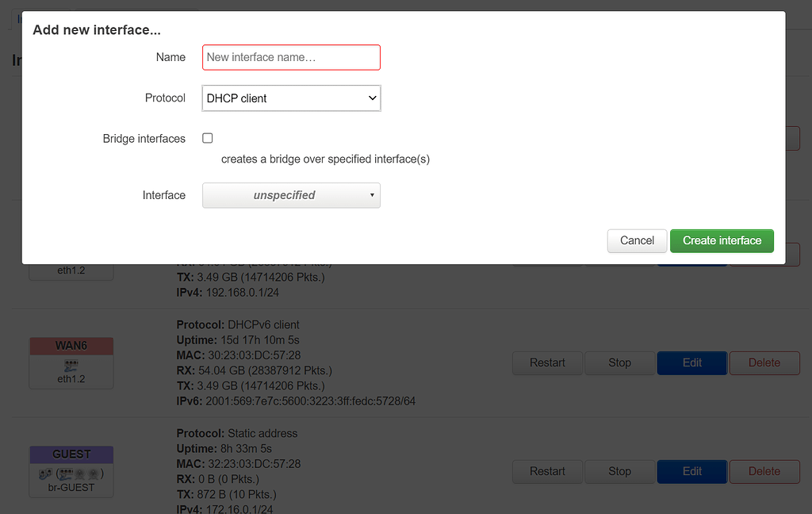The width and height of the screenshot is (812, 514).
Task: Click the Cancel button in the dialog
Action: tap(637, 240)
